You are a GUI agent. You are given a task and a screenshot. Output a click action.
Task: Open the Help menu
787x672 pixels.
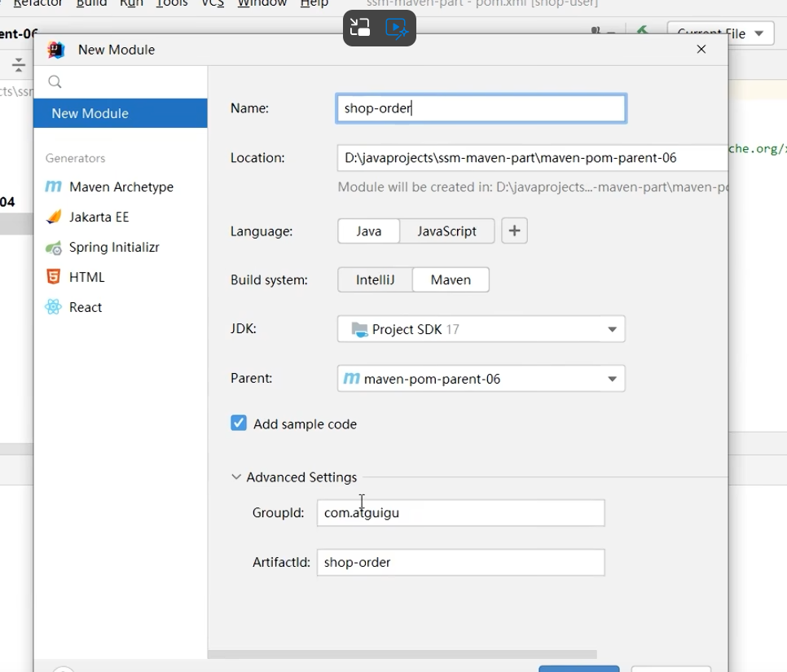click(314, 3)
